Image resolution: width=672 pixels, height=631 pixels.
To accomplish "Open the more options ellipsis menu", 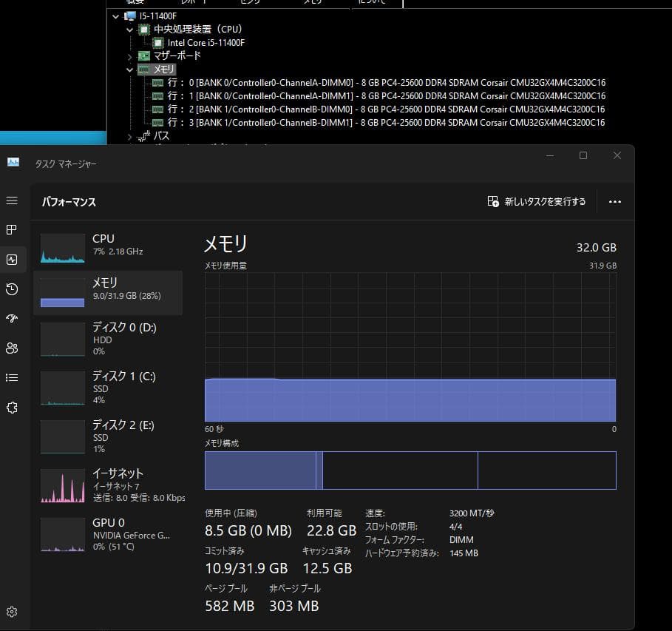I will (614, 201).
